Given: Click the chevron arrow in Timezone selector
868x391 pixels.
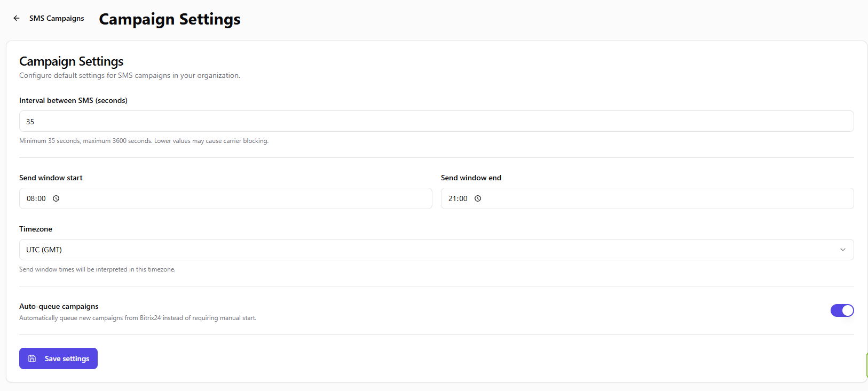Looking at the screenshot, I should tap(842, 250).
